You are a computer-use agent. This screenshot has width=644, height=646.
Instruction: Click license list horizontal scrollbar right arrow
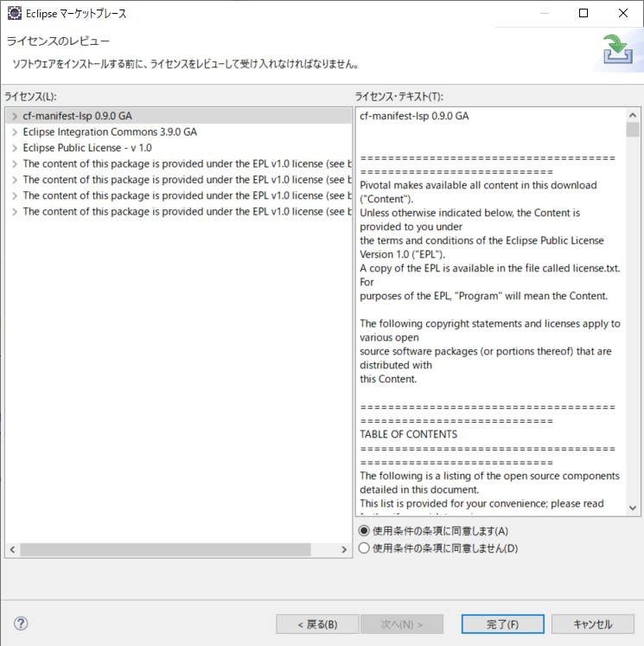click(344, 550)
